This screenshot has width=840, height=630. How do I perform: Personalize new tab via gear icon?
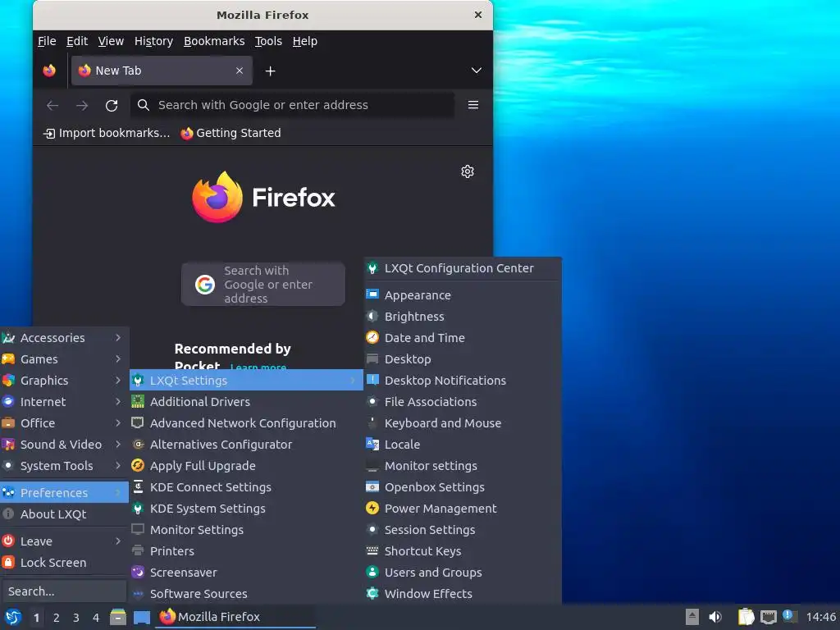(x=468, y=171)
